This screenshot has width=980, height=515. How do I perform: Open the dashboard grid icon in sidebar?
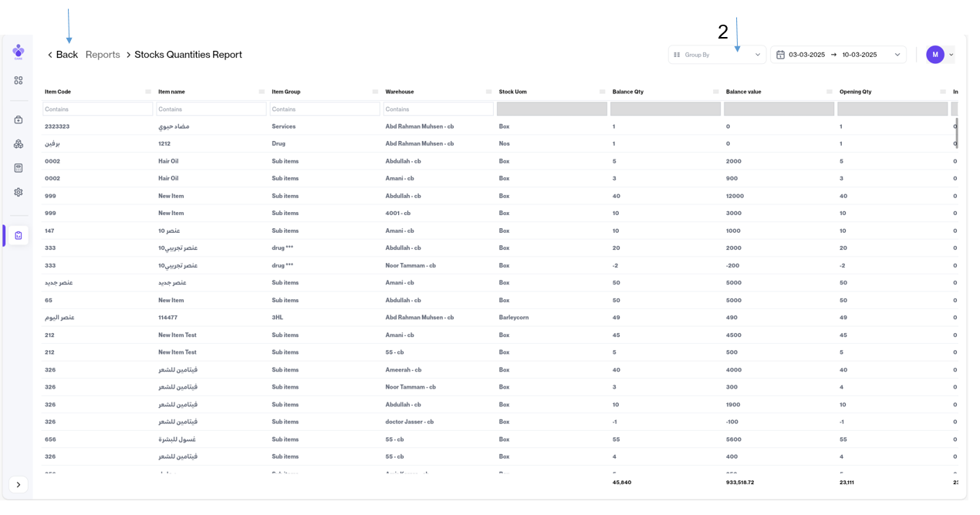(19, 80)
